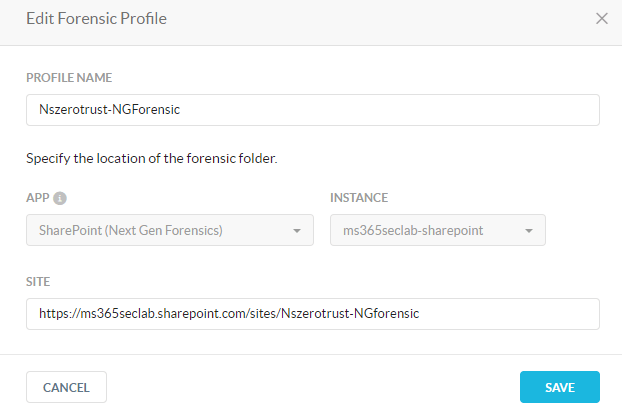Viewport: 622px width, 414px height.
Task: Focus the Profile Name input field
Action: (x=313, y=110)
